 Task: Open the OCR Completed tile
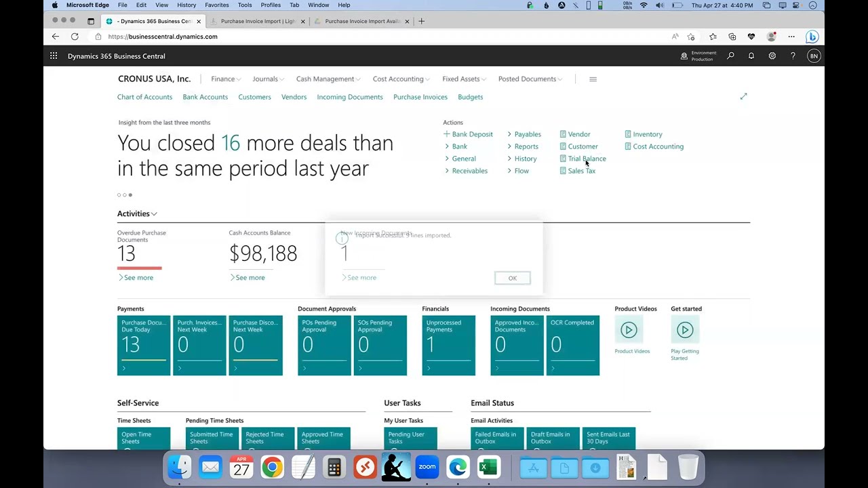[573, 346]
